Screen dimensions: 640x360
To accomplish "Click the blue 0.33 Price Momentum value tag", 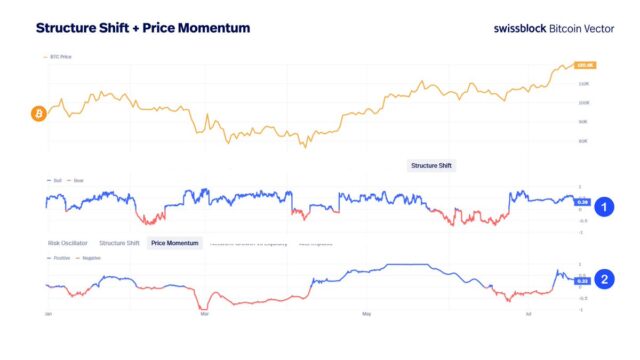I will coord(582,281).
